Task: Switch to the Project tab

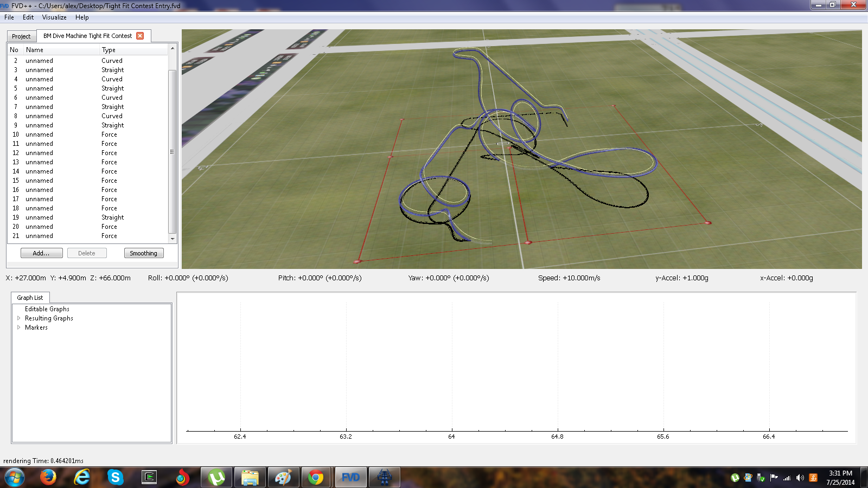Action: pyautogui.click(x=21, y=36)
